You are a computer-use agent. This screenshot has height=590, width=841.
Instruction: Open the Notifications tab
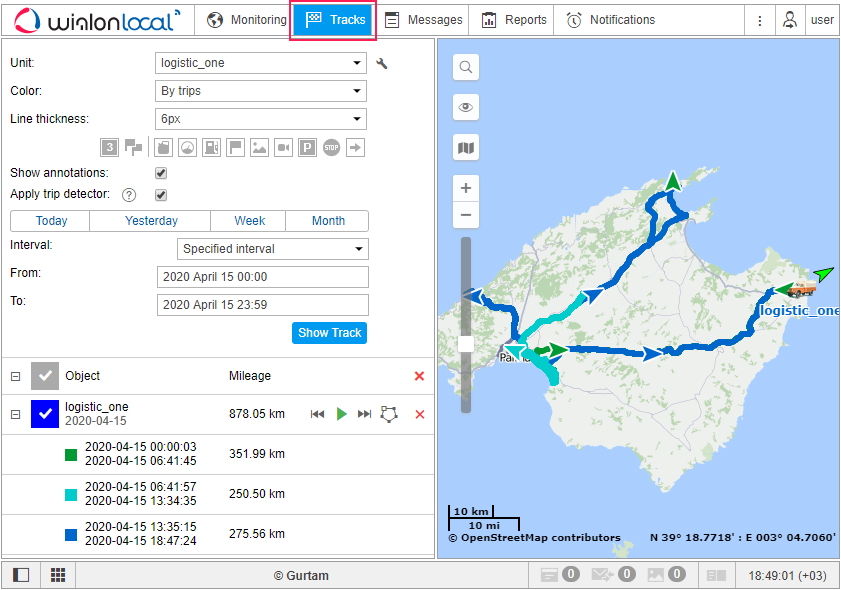click(x=610, y=20)
